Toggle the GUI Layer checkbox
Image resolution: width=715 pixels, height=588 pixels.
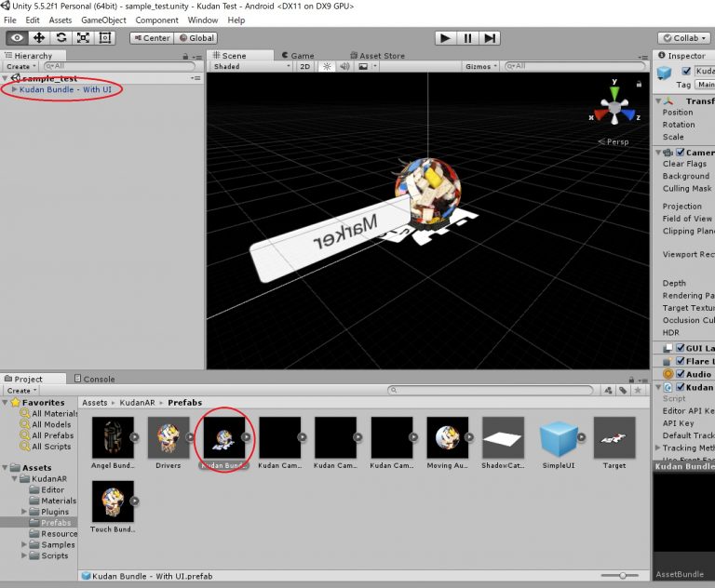[681, 348]
